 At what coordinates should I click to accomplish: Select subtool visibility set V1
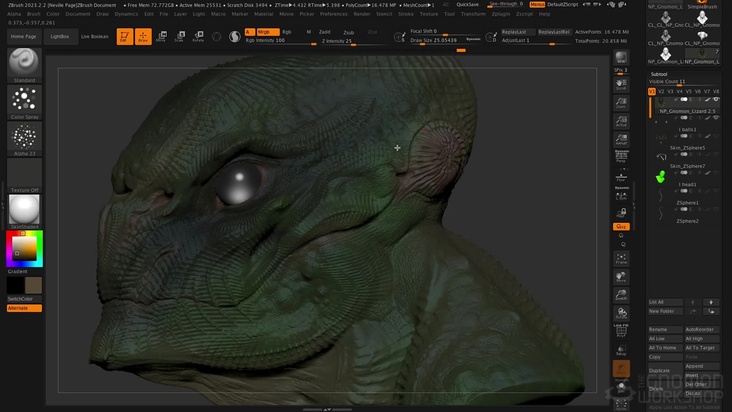652,91
